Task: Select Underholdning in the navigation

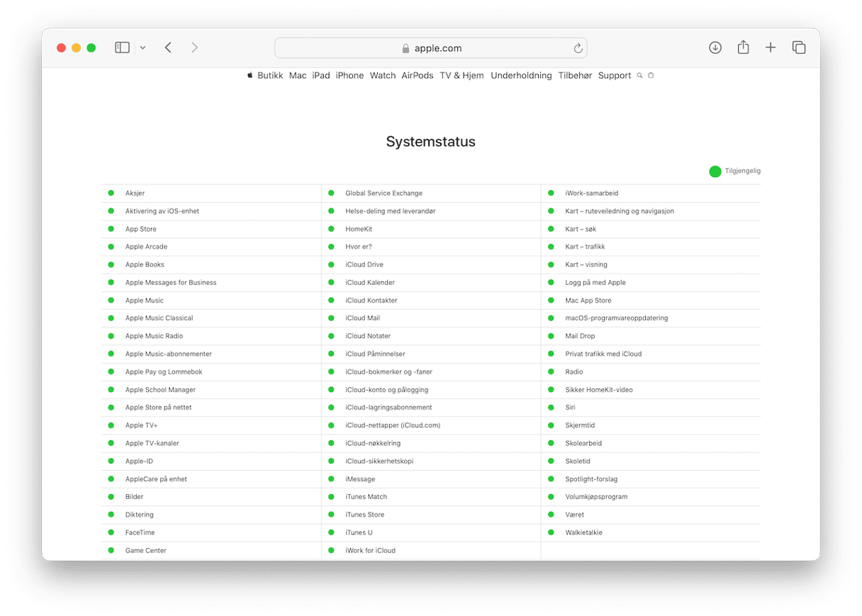Action: coord(521,75)
